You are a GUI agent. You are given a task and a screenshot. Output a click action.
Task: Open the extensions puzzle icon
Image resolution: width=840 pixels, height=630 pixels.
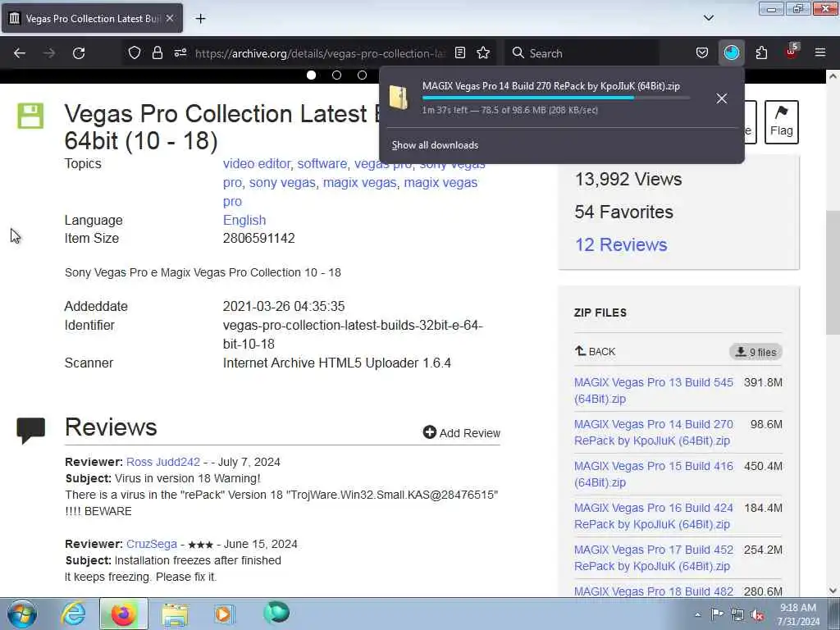tap(761, 53)
